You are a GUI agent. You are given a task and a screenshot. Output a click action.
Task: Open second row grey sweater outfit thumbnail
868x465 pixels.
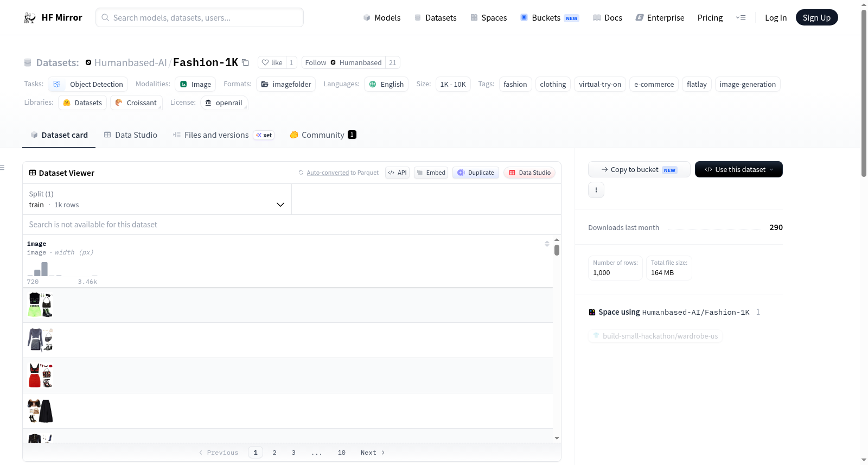click(40, 340)
